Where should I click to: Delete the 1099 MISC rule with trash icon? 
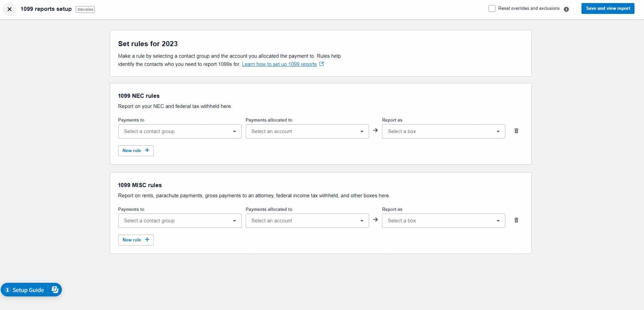pos(516,220)
